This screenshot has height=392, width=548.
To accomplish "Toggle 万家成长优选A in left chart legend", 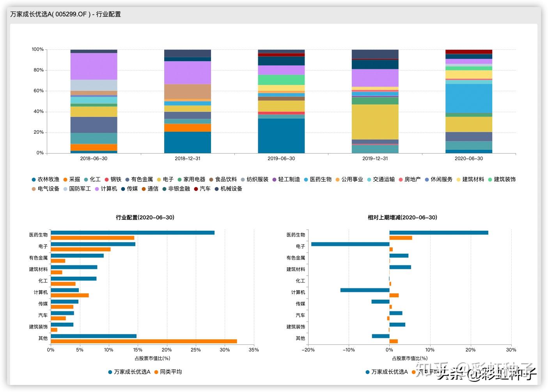I will coord(129,372).
